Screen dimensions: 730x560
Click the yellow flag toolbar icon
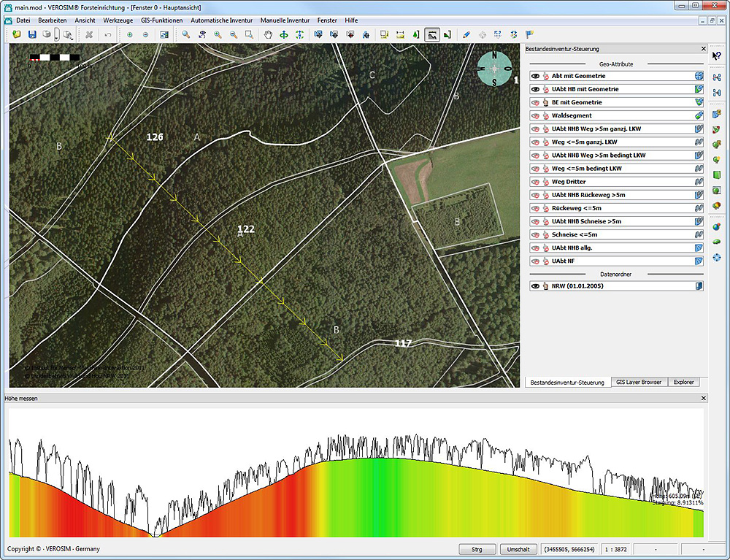click(x=529, y=34)
